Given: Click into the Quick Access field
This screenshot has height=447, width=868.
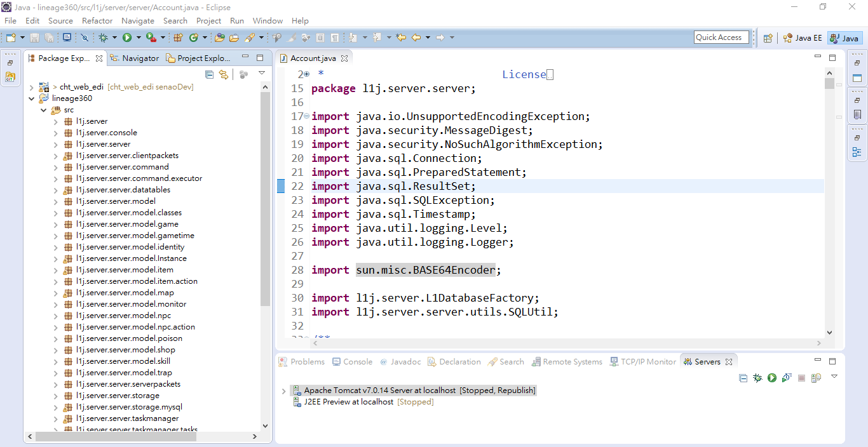Looking at the screenshot, I should coord(721,37).
